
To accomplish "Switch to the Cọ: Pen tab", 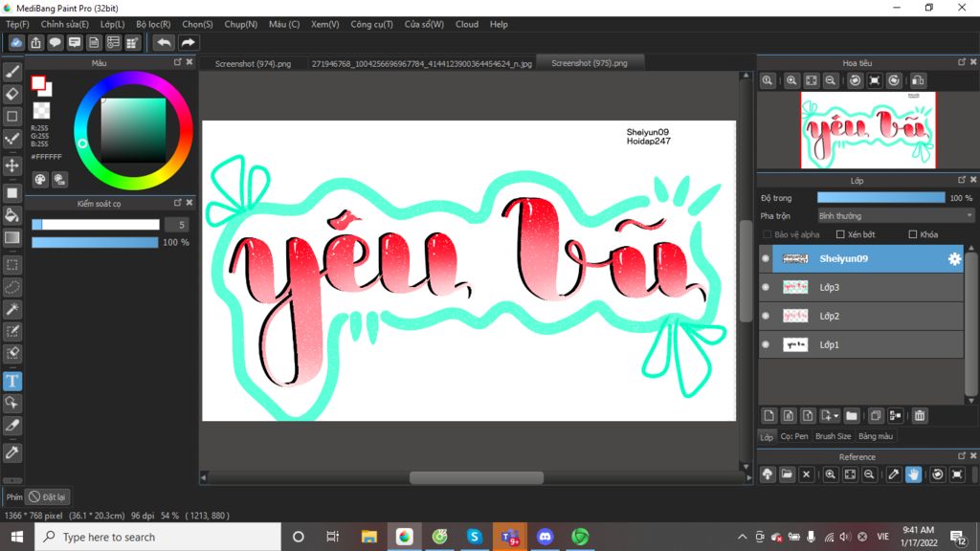I will [793, 436].
